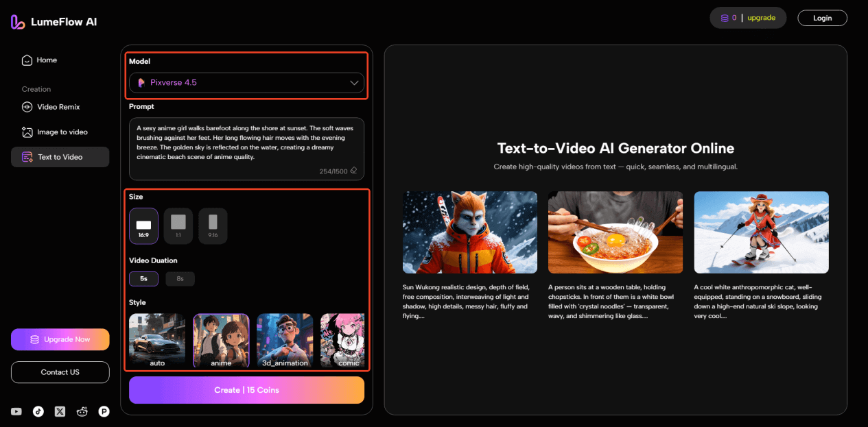Click the coin balance icon beside 0

click(x=723, y=18)
